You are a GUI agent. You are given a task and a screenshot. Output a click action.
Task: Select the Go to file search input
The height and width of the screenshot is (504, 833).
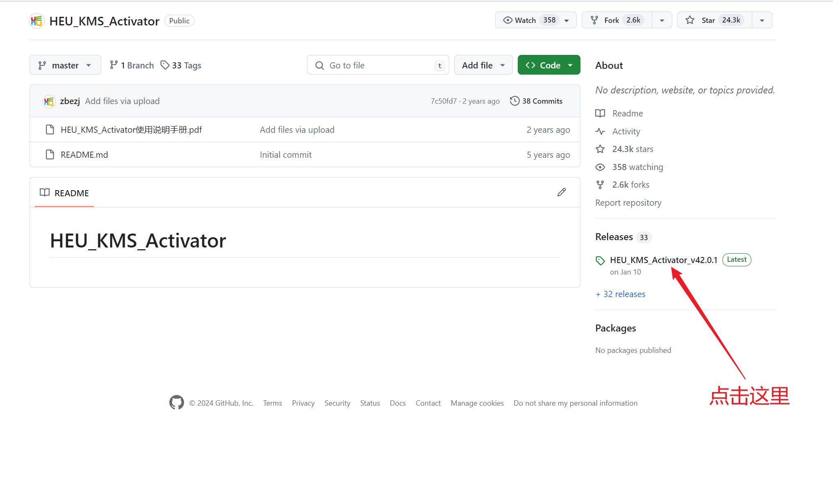[378, 65]
